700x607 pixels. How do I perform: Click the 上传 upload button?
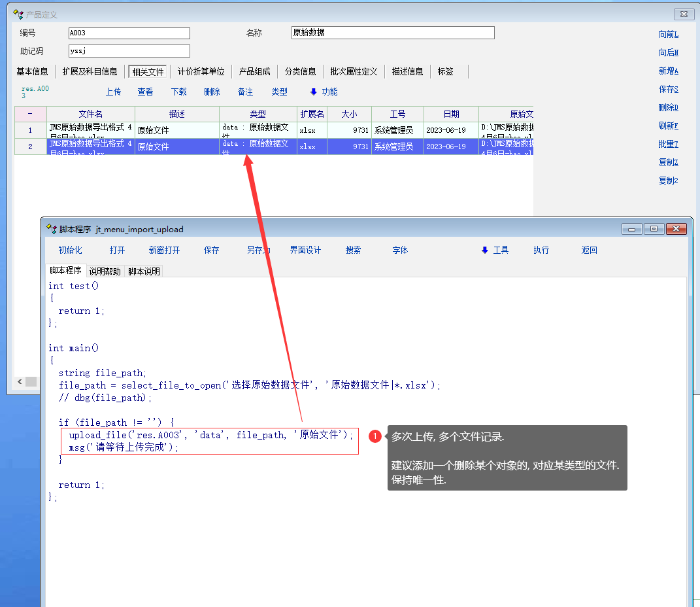coord(113,92)
